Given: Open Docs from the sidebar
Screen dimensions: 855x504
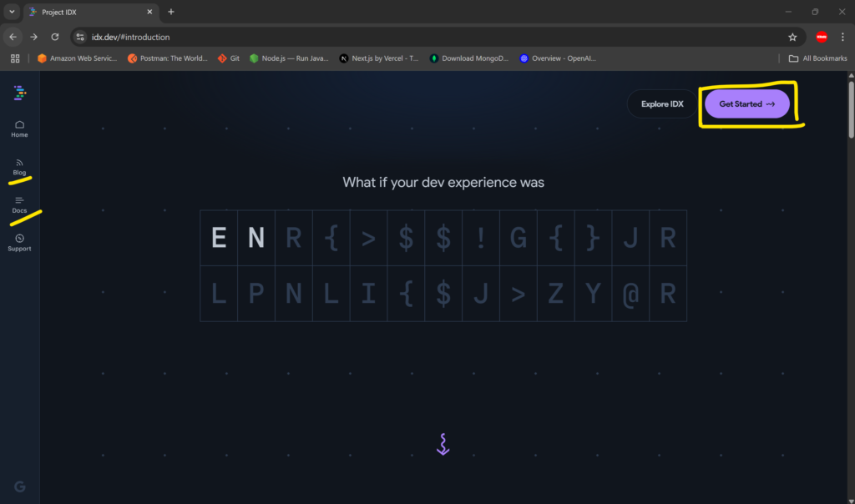Looking at the screenshot, I should tap(20, 205).
